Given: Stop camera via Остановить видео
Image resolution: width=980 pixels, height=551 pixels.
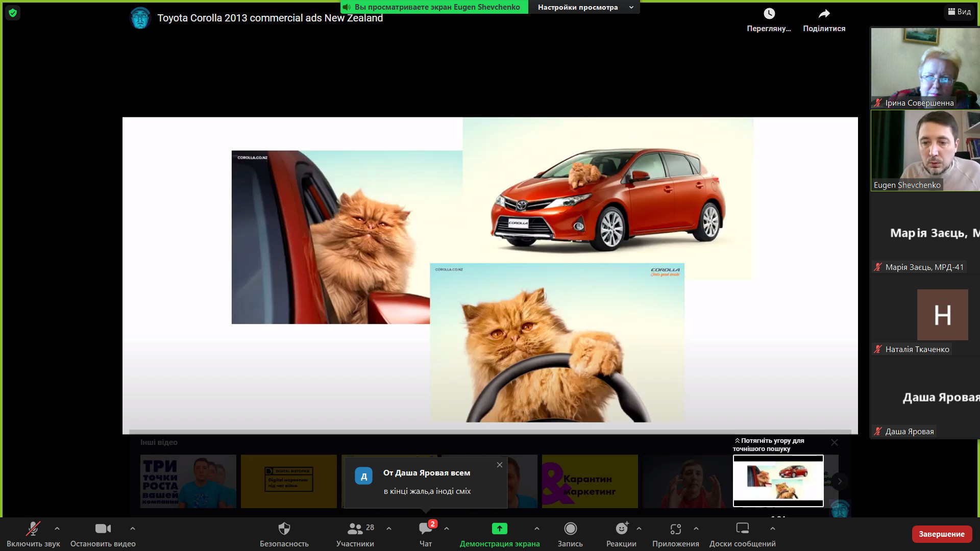Looking at the screenshot, I should pyautogui.click(x=103, y=534).
